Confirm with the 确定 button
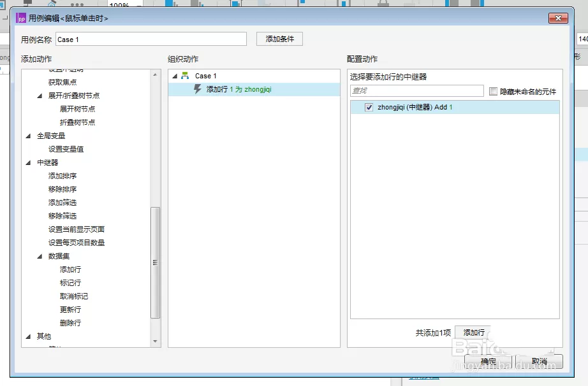 (x=488, y=361)
